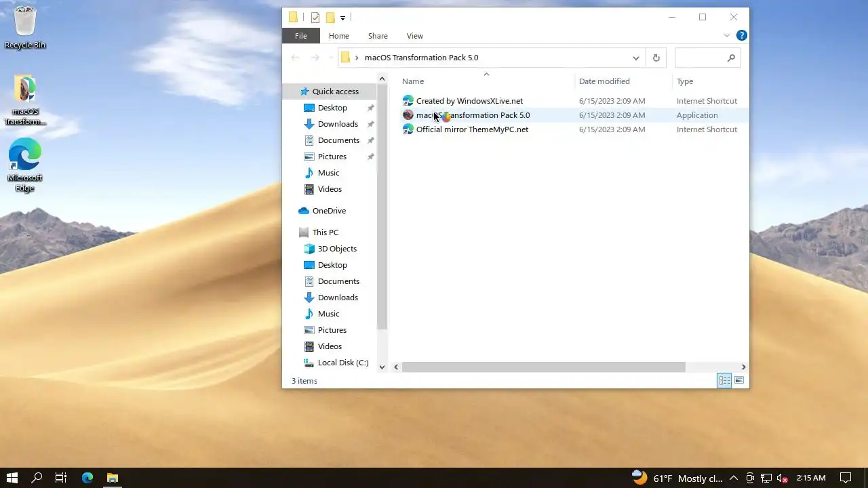This screenshot has height=488, width=868.
Task: Open Videos under Quick access
Action: coord(330,189)
